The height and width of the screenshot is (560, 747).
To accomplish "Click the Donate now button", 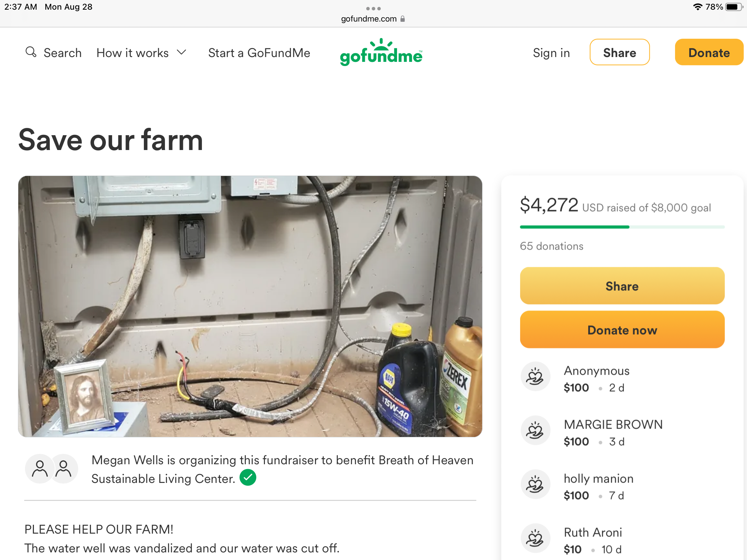I will (x=622, y=330).
